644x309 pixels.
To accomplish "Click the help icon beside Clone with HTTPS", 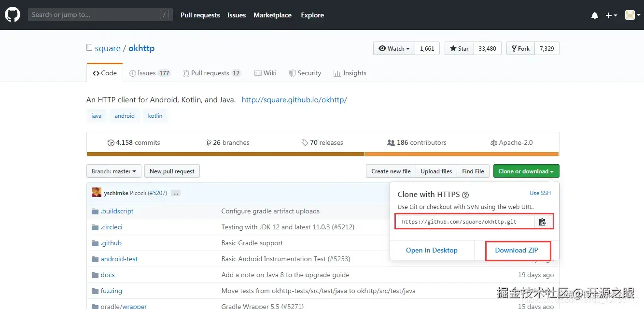I will tap(465, 195).
